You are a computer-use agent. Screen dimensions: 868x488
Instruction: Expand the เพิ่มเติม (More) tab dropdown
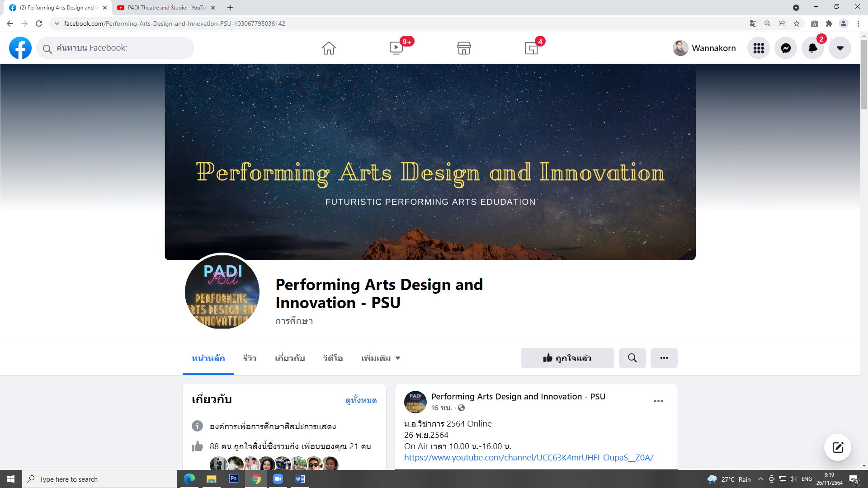pyautogui.click(x=381, y=358)
